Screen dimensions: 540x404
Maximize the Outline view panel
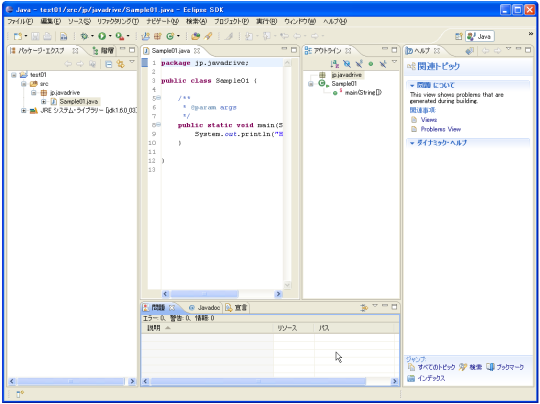pos(394,50)
